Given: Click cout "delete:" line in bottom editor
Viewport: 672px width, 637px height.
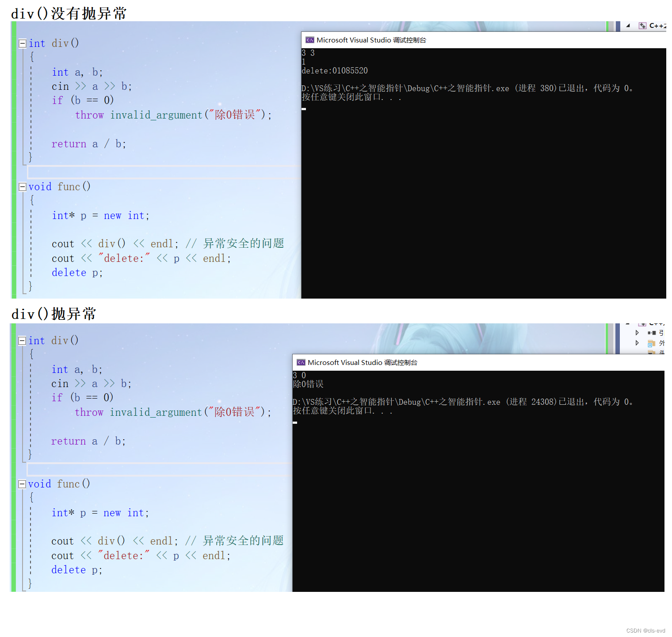Looking at the screenshot, I should coord(141,556).
